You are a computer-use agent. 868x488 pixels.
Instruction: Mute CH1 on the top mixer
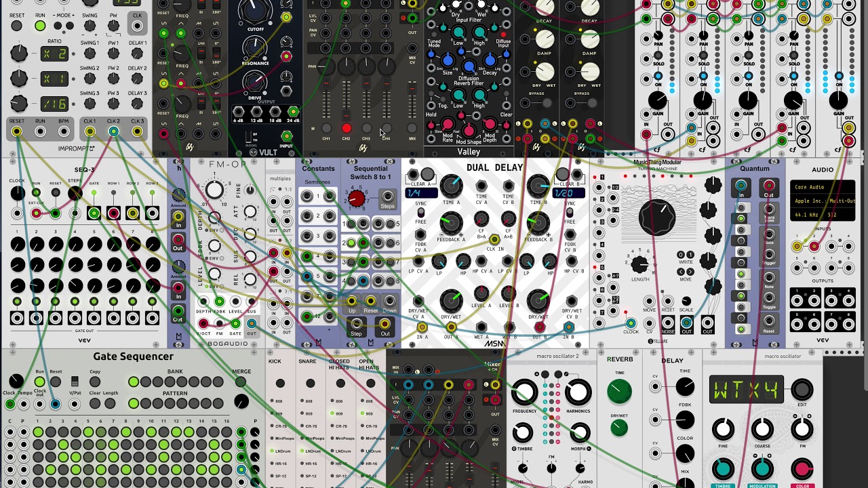pos(326,128)
